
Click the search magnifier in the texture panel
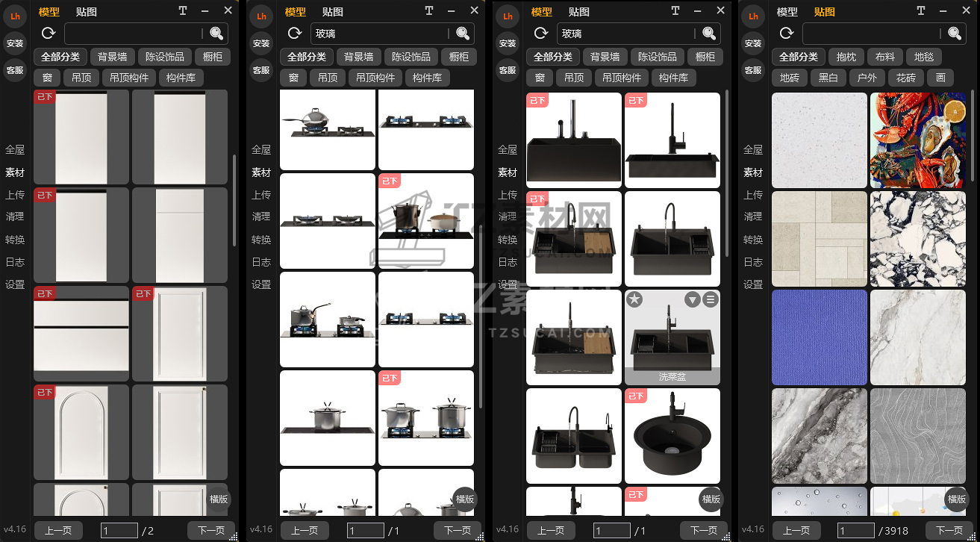pyautogui.click(x=955, y=33)
